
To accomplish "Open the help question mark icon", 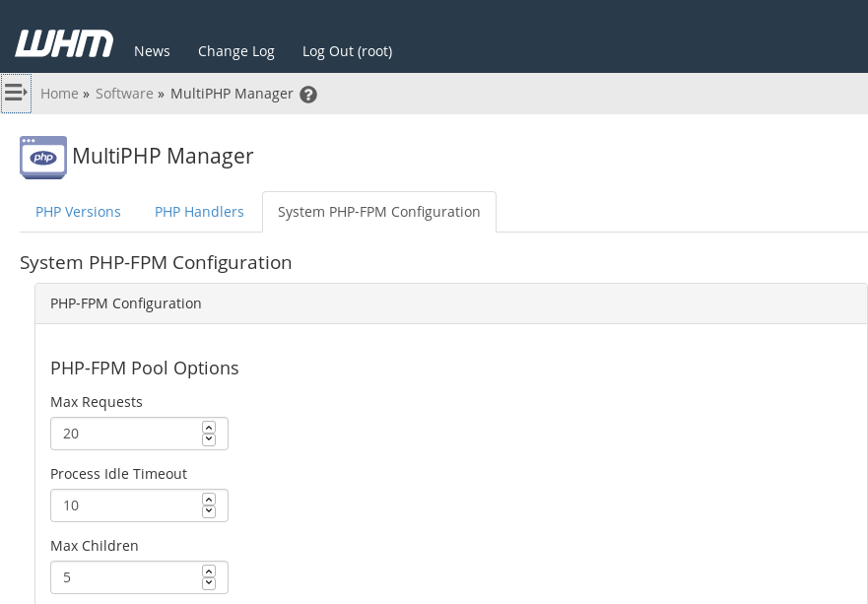I will tap(308, 95).
